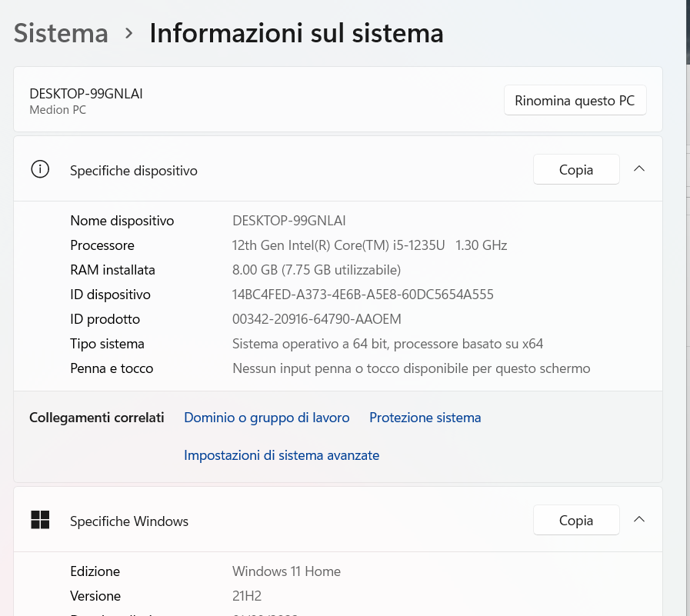Open Dominio o gruppo di lavoro link
690x616 pixels.
click(x=267, y=418)
